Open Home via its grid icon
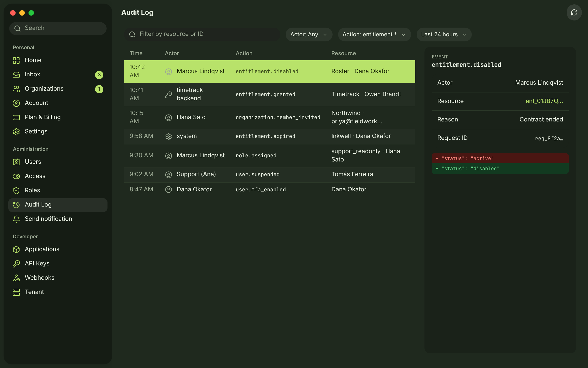Image resolution: width=588 pixels, height=368 pixels. pos(16,60)
